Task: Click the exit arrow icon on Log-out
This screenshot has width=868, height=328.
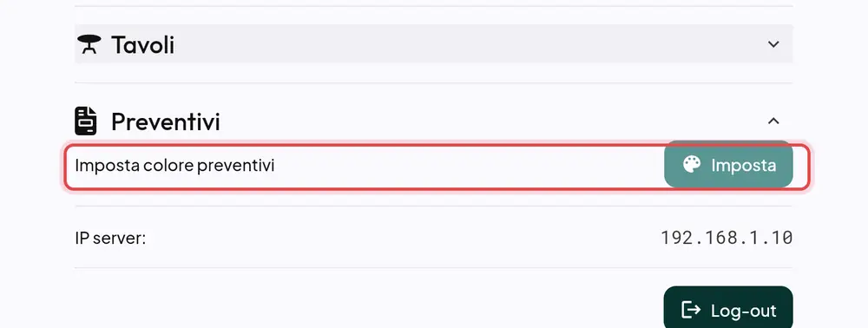Action: (x=691, y=311)
